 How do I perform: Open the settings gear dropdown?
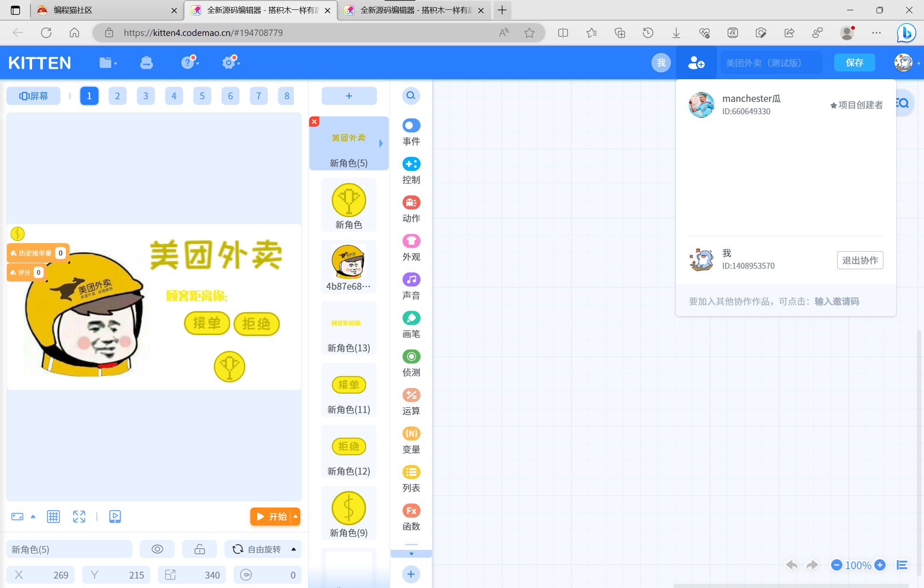pos(231,62)
